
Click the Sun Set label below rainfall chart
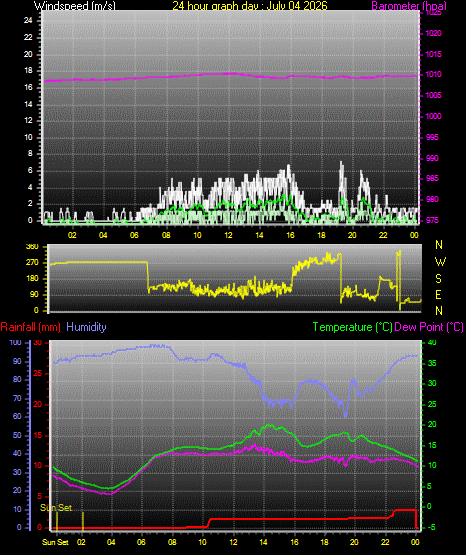click(55, 542)
